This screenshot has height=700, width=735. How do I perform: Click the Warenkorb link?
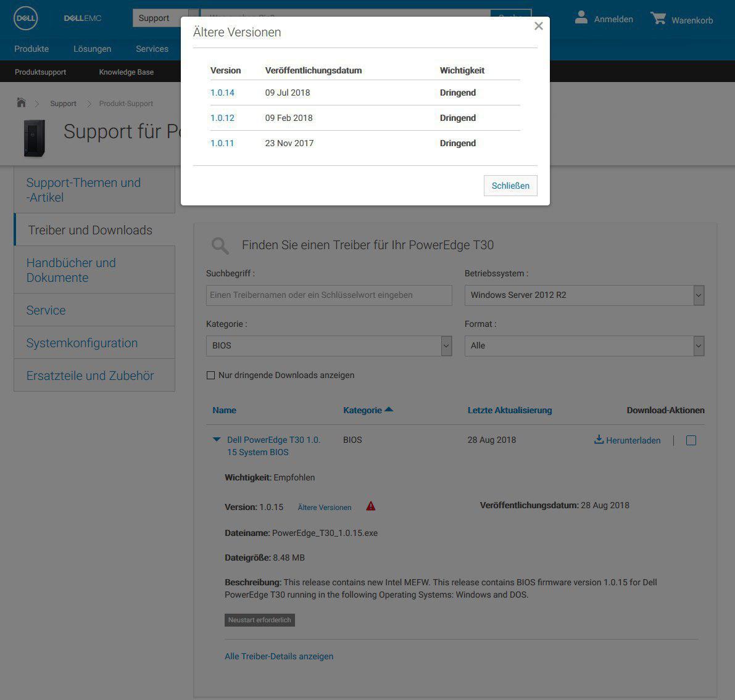point(692,20)
